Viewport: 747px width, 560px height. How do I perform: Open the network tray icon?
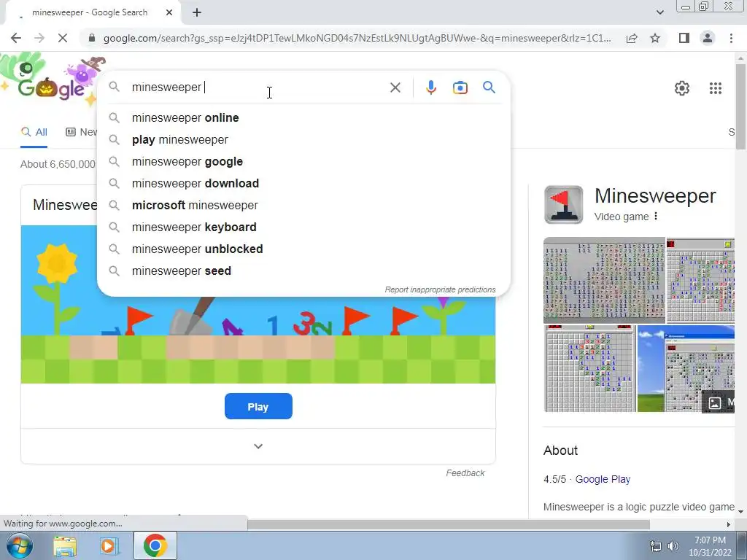click(656, 546)
